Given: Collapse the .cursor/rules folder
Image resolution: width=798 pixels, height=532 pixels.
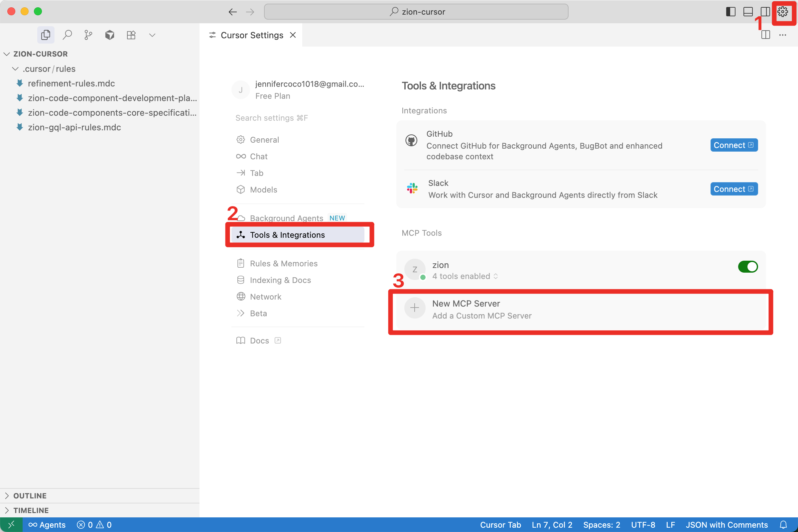Looking at the screenshot, I should pyautogui.click(x=100, y=69).
